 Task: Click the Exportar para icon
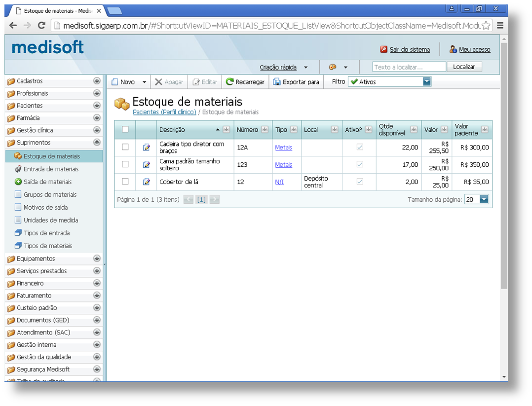click(277, 82)
